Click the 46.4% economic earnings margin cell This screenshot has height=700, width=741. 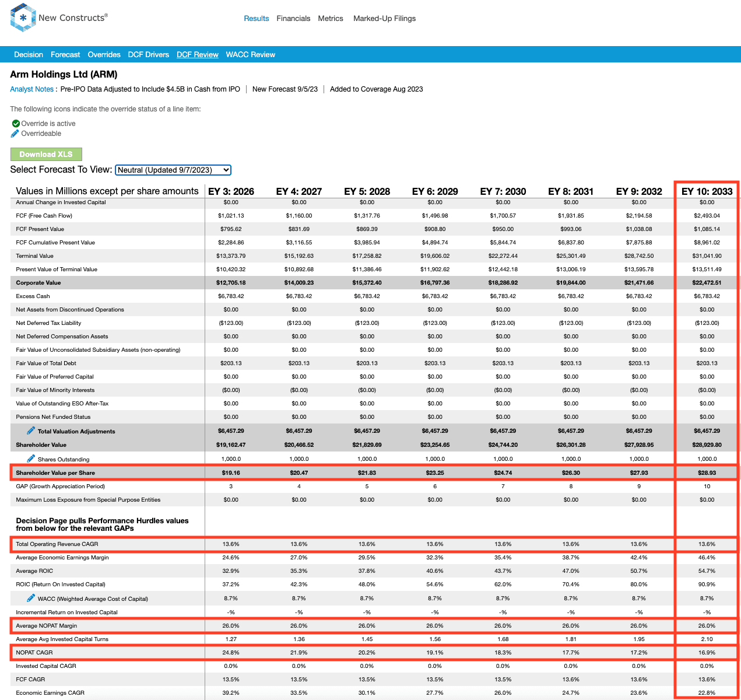pyautogui.click(x=707, y=558)
